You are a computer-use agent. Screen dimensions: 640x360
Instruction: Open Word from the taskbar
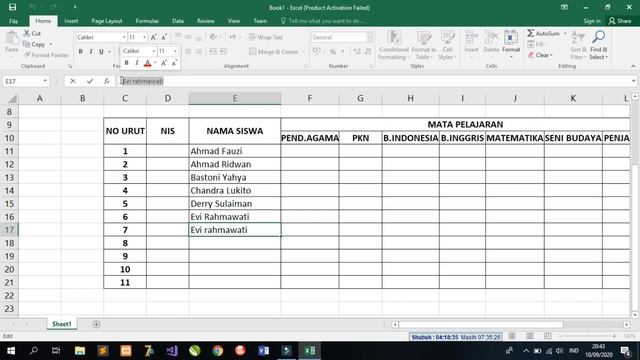pos(264,351)
